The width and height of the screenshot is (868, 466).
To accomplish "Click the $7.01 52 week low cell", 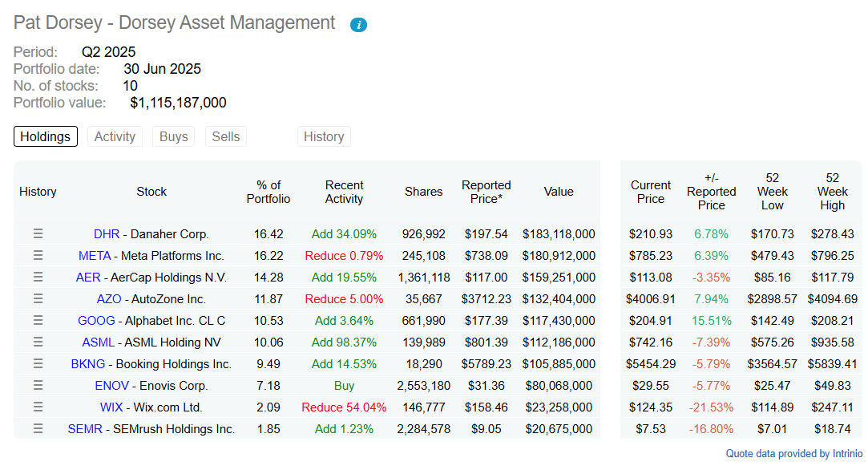I will pos(773,428).
